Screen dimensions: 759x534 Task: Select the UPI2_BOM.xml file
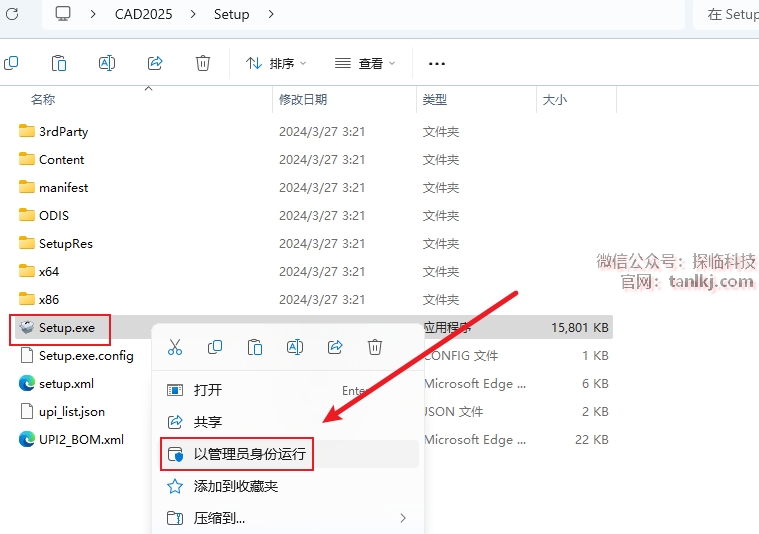[x=71, y=441]
